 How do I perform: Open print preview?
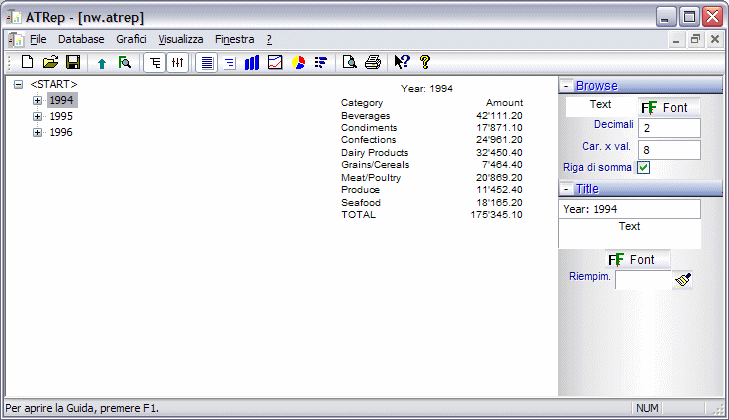pos(350,62)
